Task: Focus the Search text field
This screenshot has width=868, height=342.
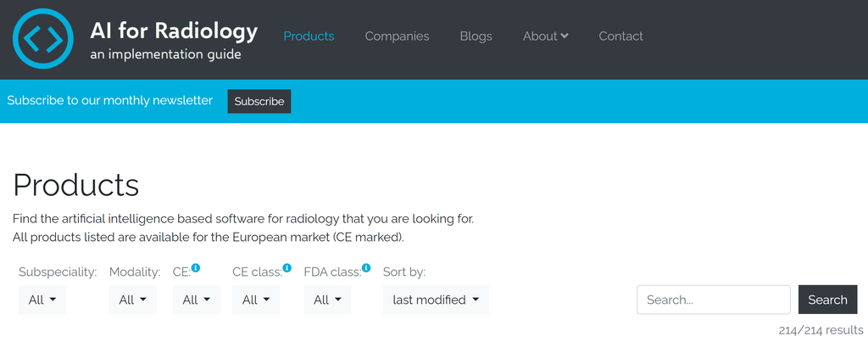Action: [714, 300]
